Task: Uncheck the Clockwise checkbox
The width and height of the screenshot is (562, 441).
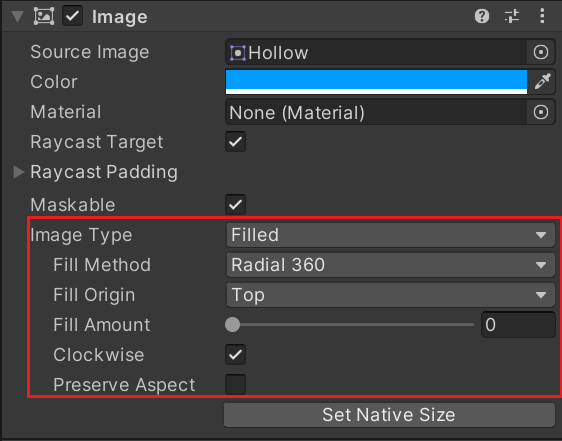Action: tap(235, 355)
